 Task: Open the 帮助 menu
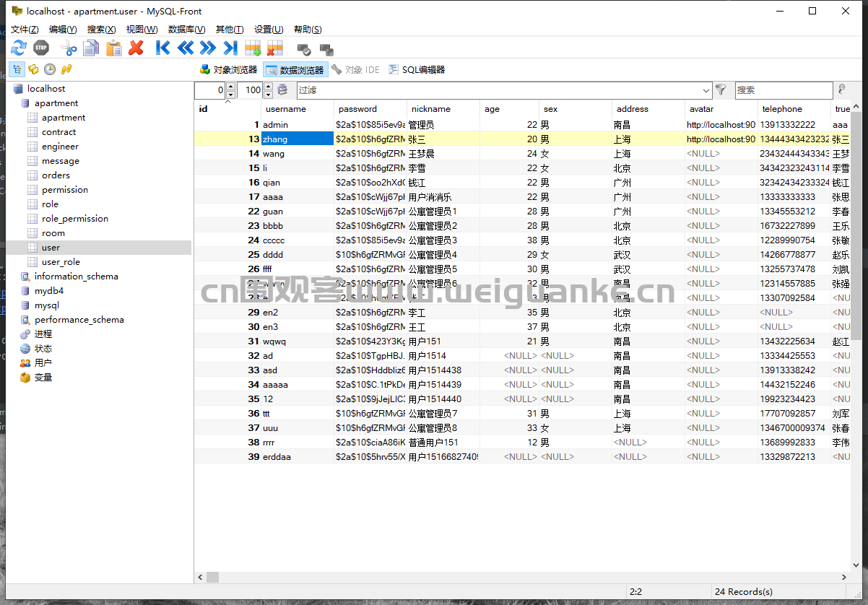pos(308,30)
